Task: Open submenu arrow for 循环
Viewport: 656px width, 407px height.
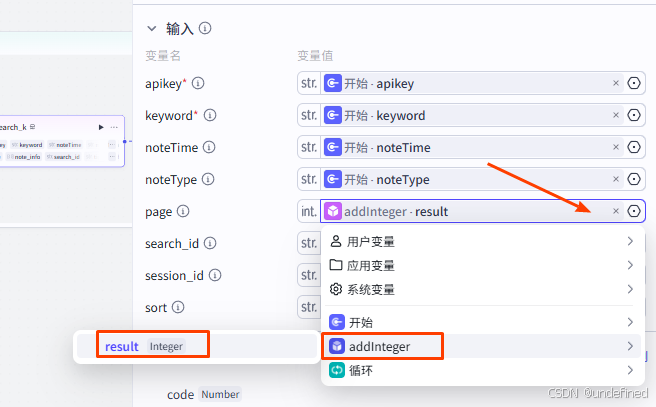Action: point(630,370)
